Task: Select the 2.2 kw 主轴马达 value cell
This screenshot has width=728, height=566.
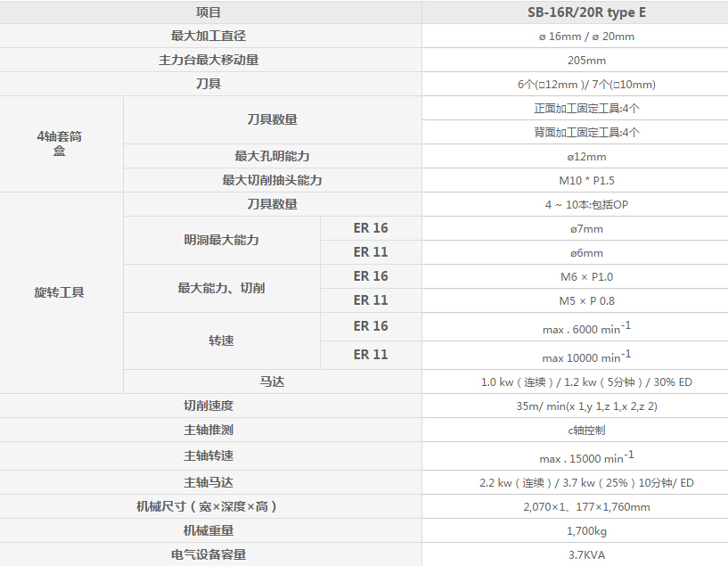Action: point(574,482)
